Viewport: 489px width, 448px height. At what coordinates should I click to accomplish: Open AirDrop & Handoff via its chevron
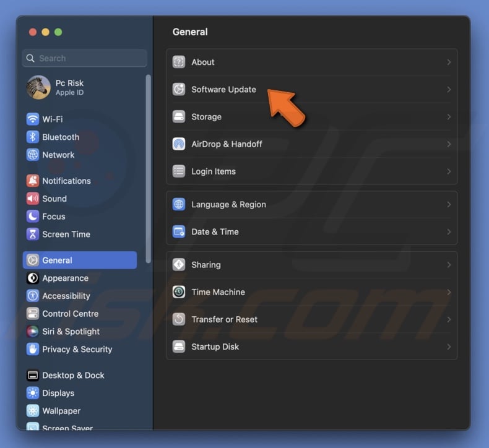[x=449, y=144]
